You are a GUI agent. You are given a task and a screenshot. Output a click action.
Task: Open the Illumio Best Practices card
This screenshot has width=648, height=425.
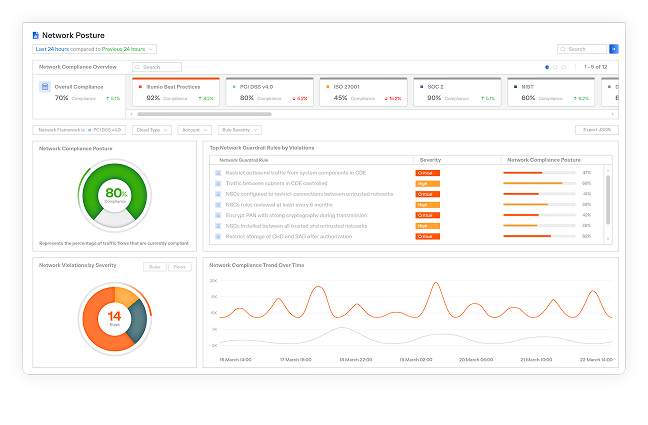(x=176, y=92)
